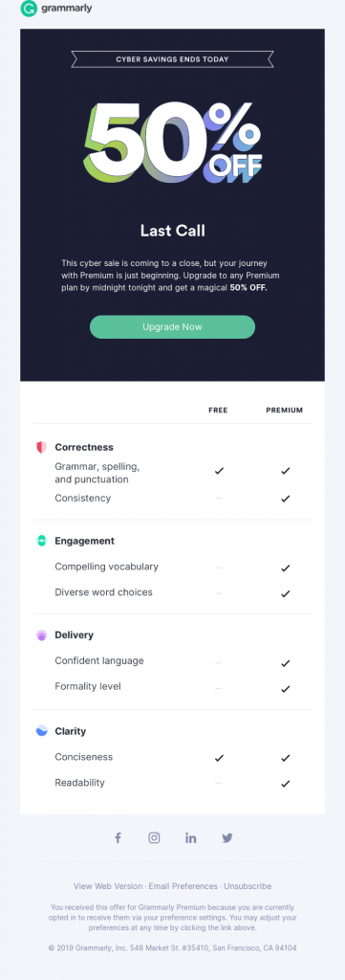Click the FREE column header
The height and width of the screenshot is (980, 345).
(x=218, y=411)
